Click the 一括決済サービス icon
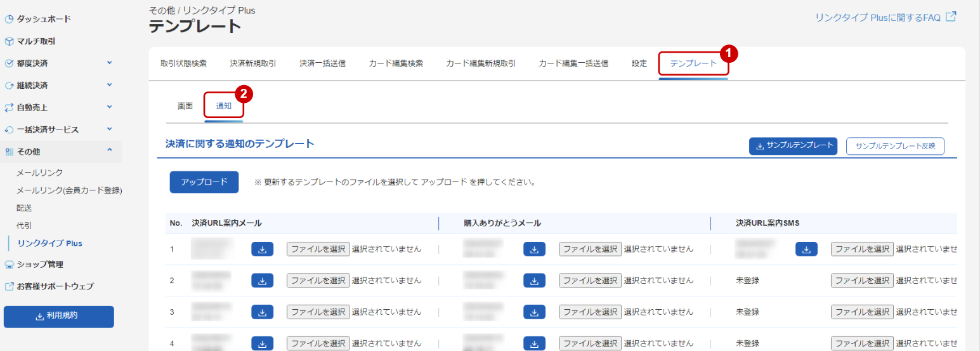 pos(9,130)
